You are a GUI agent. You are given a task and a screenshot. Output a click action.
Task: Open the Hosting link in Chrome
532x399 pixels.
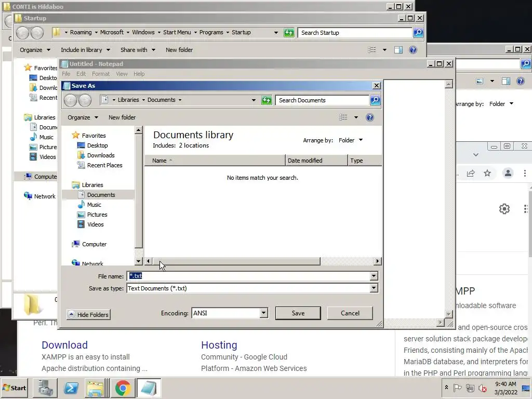(x=219, y=345)
